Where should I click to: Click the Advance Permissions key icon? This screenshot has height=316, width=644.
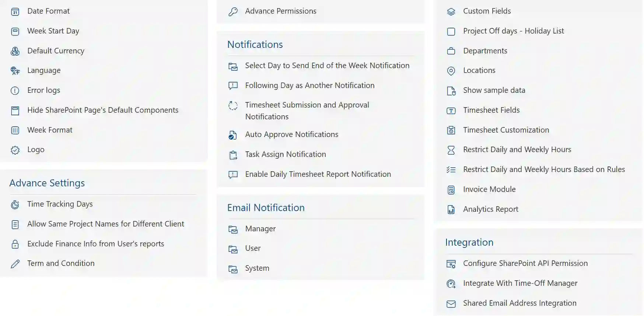tap(233, 12)
